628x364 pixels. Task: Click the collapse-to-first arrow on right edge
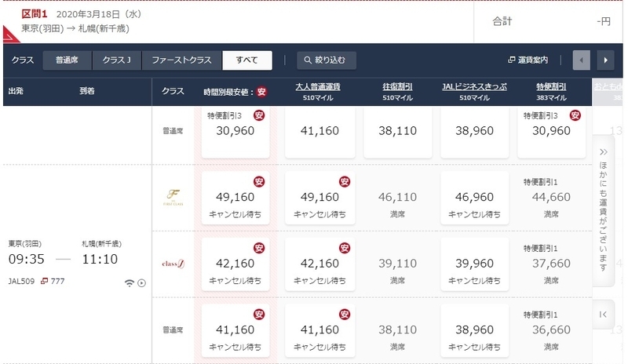603,315
